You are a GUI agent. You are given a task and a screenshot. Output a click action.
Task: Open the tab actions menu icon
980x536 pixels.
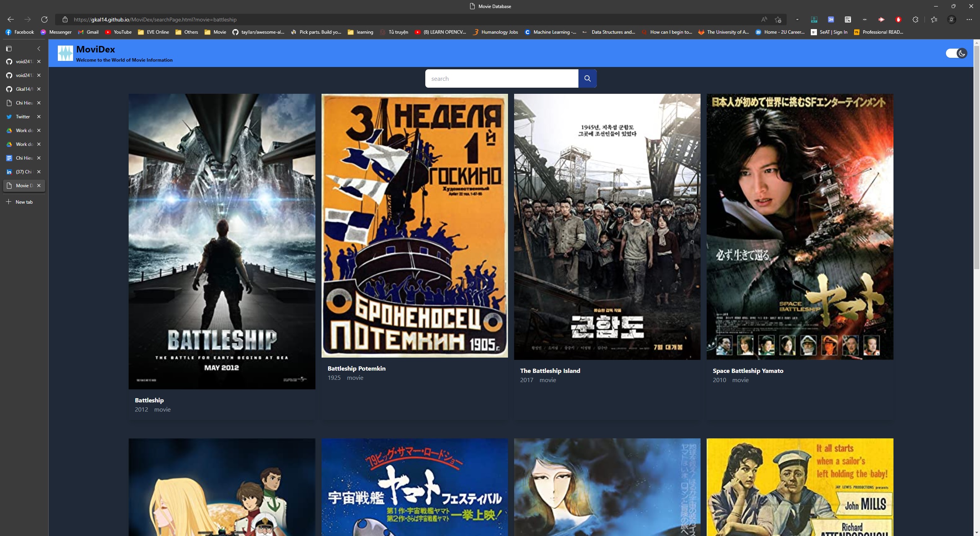(9, 49)
